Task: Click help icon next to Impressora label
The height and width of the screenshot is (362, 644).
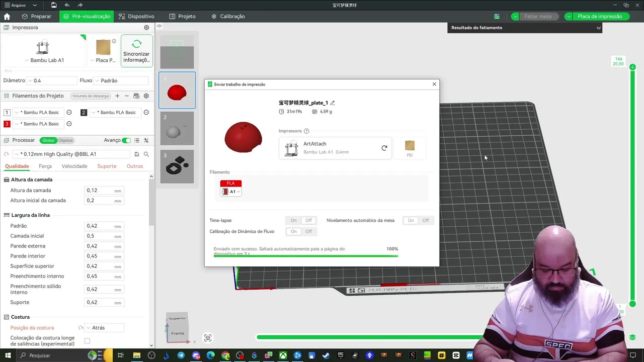Action: coord(306,131)
